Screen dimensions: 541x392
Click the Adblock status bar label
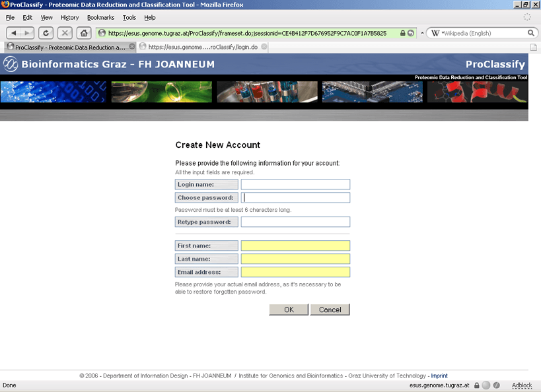click(x=521, y=385)
